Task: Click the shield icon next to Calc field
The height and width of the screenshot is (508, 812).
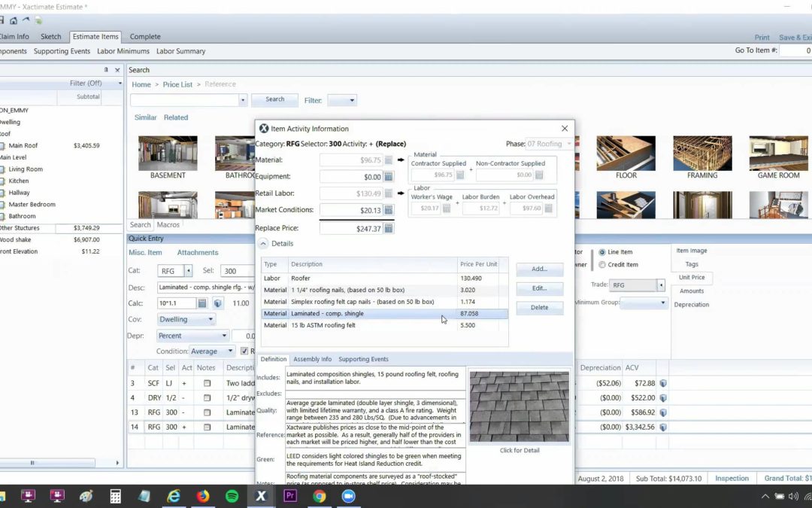Action: point(217,303)
